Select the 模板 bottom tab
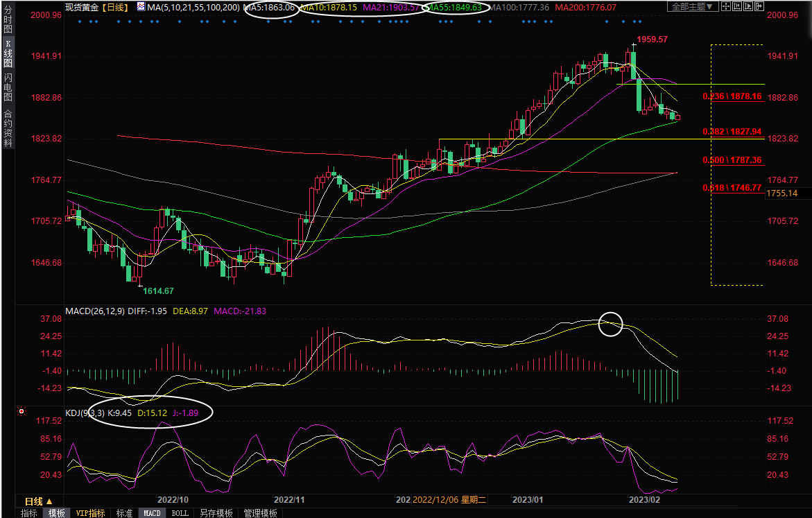 pos(56,513)
